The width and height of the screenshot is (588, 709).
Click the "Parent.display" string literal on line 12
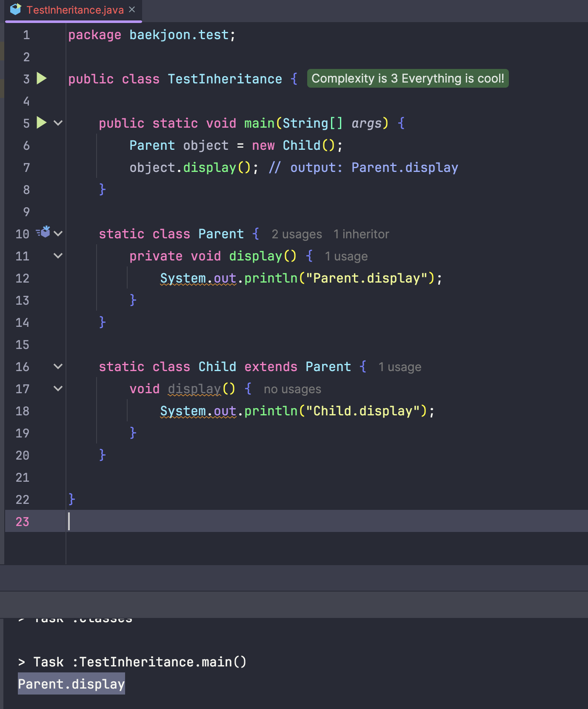367,278
